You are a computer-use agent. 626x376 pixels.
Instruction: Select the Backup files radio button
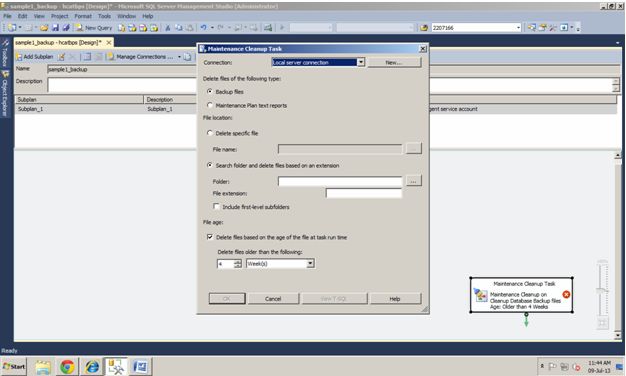pyautogui.click(x=210, y=91)
